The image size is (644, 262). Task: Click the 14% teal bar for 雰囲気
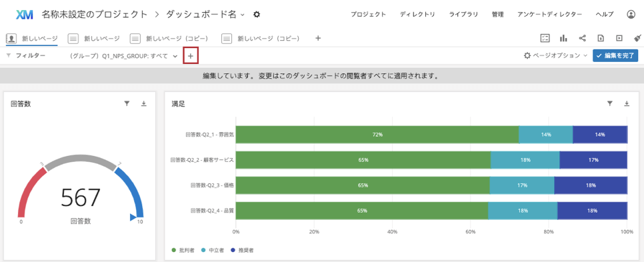click(546, 134)
